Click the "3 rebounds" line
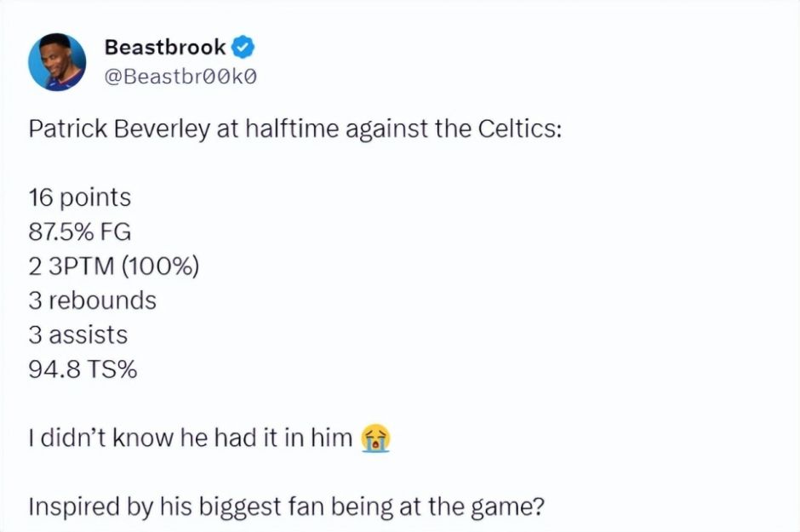Screen dimensions: 800x532 [x=93, y=300]
